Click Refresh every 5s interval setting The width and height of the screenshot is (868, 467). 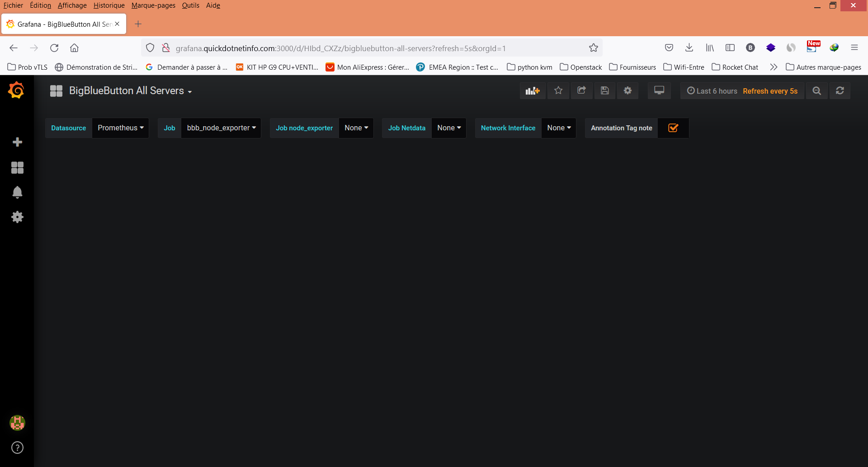(x=770, y=91)
